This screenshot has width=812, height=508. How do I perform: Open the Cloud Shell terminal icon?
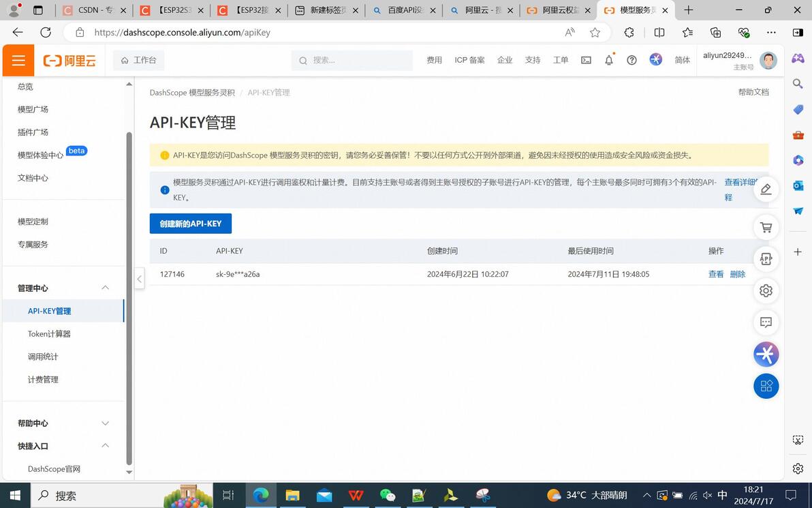tap(586, 60)
